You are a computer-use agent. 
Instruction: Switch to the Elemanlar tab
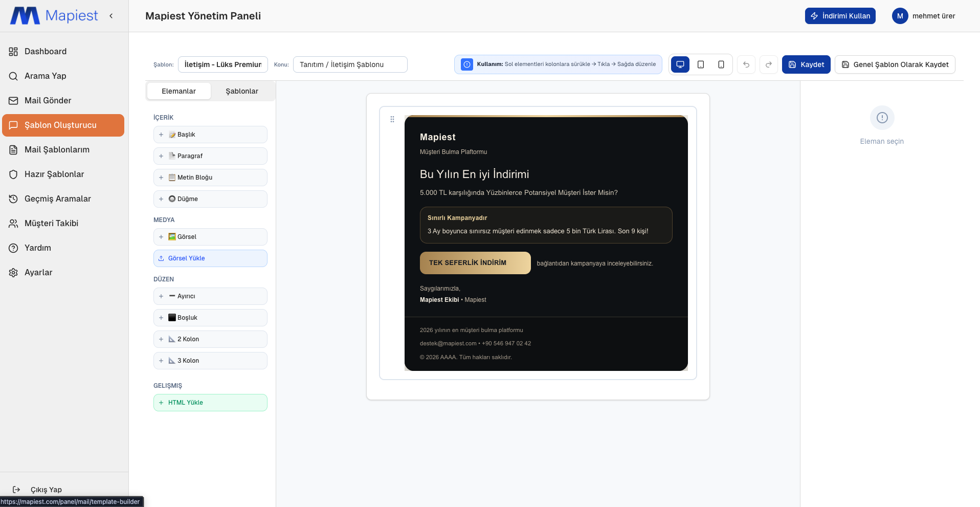click(x=179, y=91)
